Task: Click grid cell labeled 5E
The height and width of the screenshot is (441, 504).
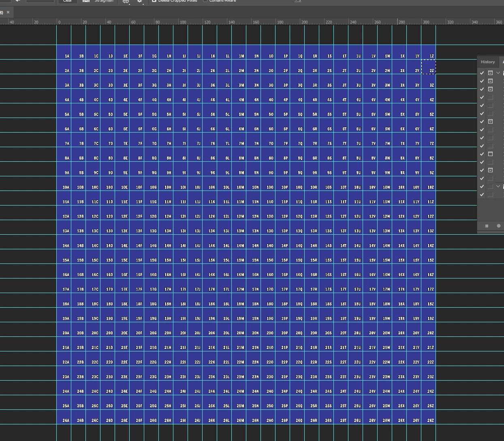Action: 122,110
